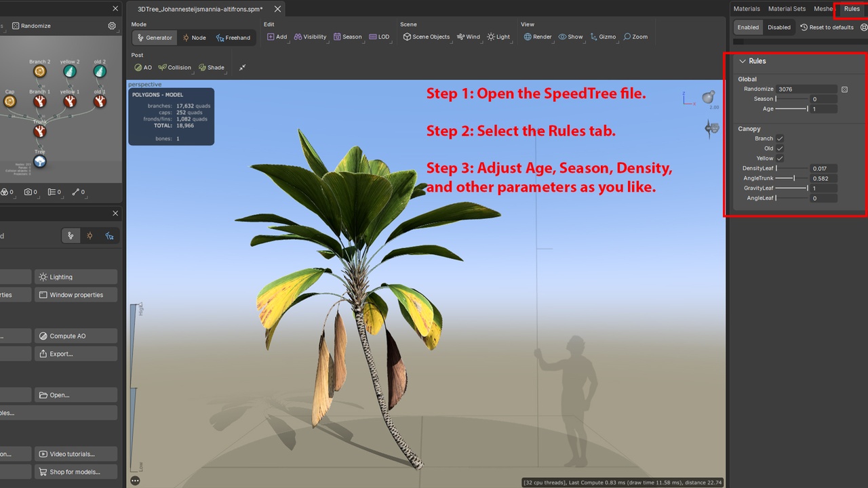
Task: Click the collapse toolbar arrows icon
Action: coord(242,68)
